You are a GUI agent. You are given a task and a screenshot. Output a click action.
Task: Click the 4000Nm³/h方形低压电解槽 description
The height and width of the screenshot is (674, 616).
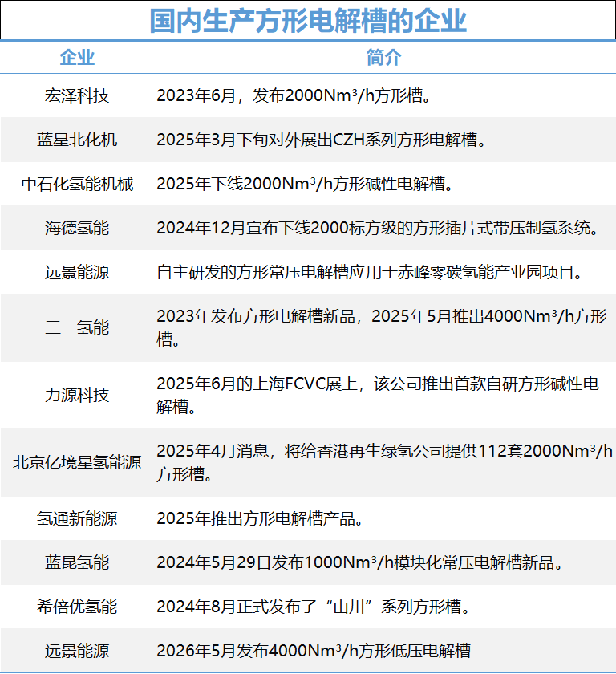pos(314,651)
